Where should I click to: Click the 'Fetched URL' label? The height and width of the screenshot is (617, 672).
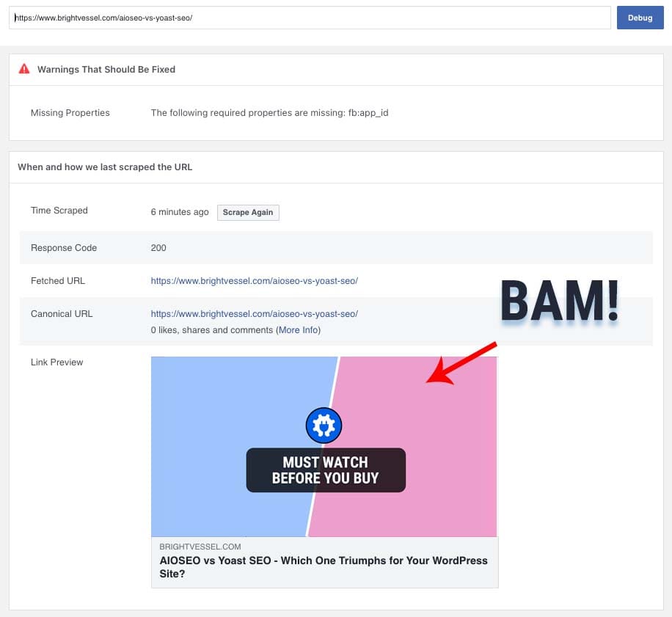(x=58, y=281)
